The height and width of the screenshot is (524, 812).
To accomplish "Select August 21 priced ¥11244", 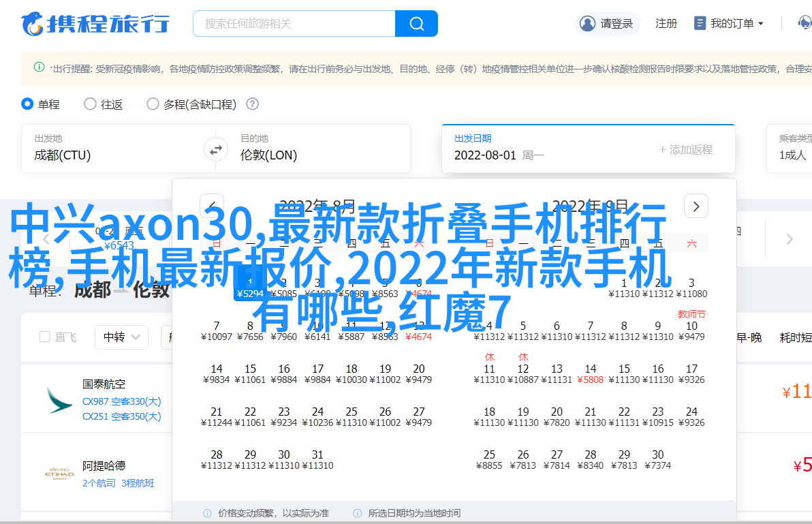I will 217,417.
